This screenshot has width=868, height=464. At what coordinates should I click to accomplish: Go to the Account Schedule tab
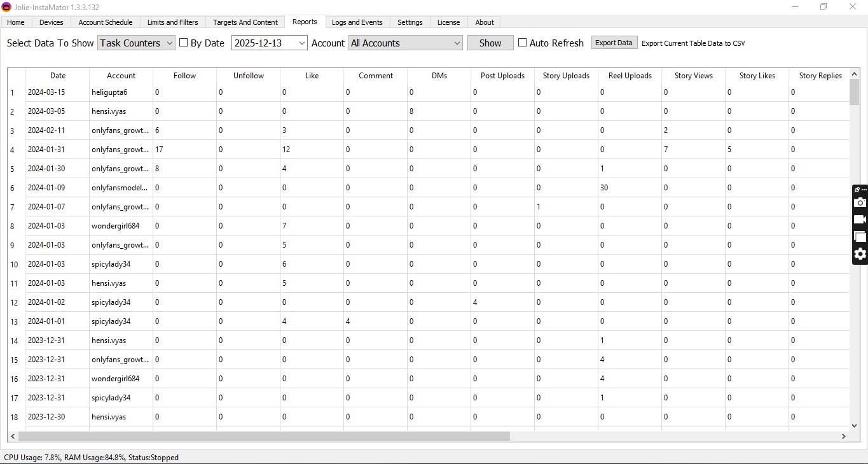(x=106, y=22)
